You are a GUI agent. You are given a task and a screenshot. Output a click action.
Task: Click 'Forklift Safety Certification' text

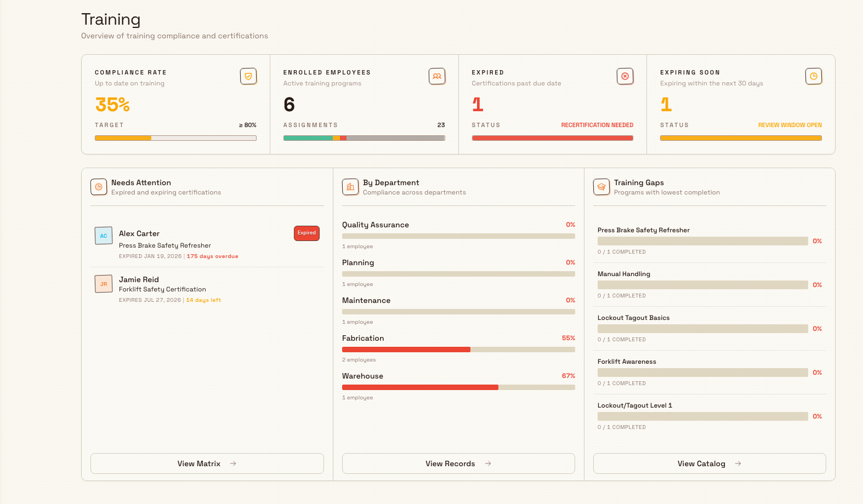point(162,289)
